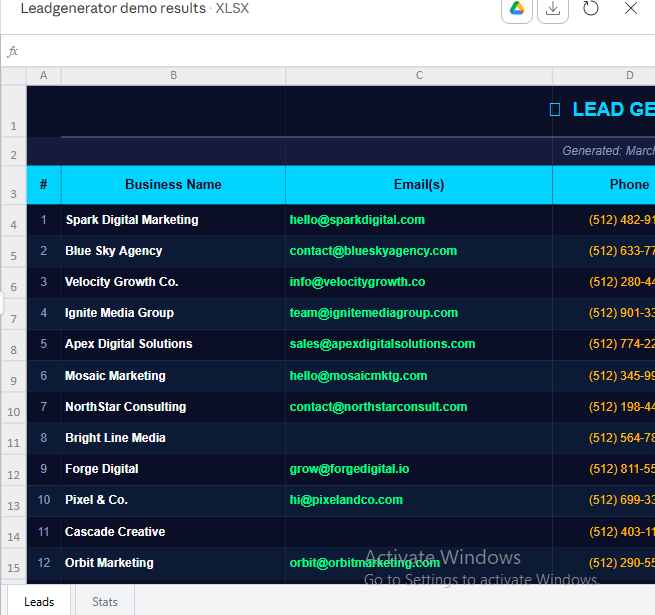Select Ignite Media Group cell

(173, 313)
